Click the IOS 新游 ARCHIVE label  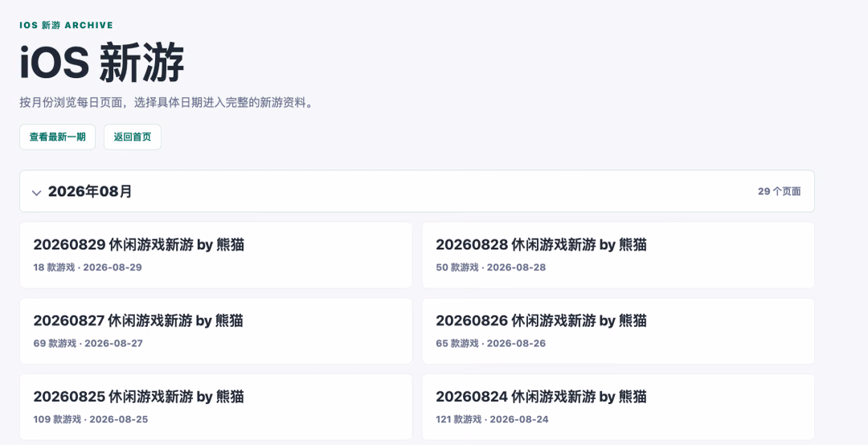pyautogui.click(x=66, y=25)
